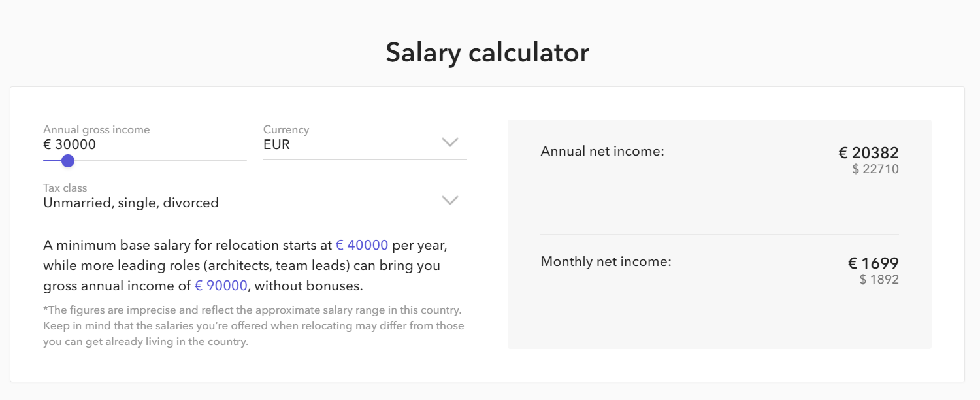
Task: Click the 'Salary calculator' heading
Action: [x=487, y=52]
